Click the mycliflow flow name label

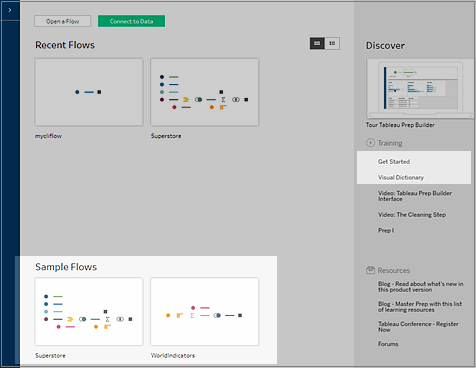point(48,136)
